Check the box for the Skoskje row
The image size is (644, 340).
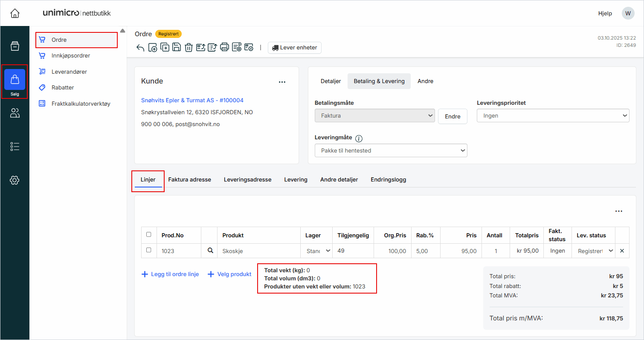point(148,251)
